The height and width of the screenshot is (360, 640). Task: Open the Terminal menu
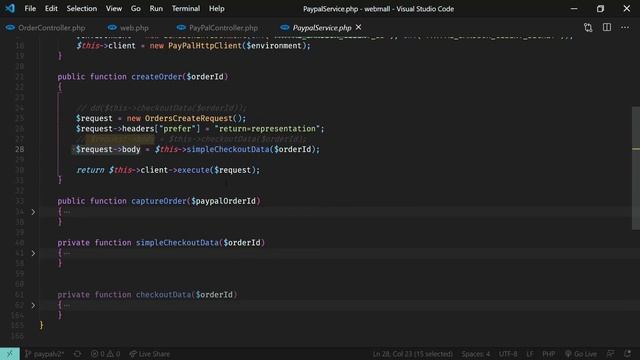186,9
